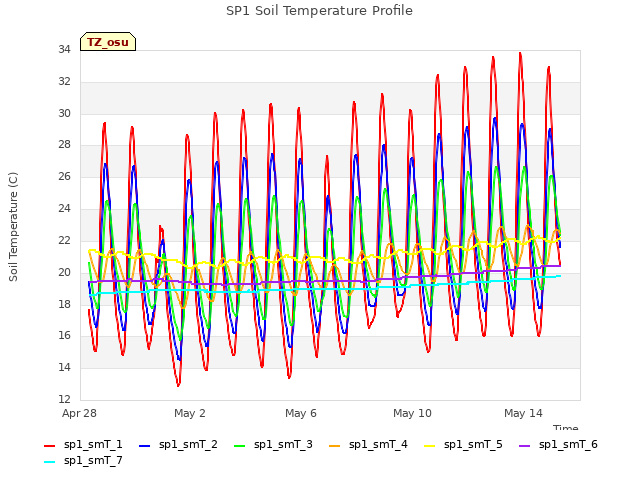
Task: Click the 20 y-axis tick label
Action: [64, 272]
